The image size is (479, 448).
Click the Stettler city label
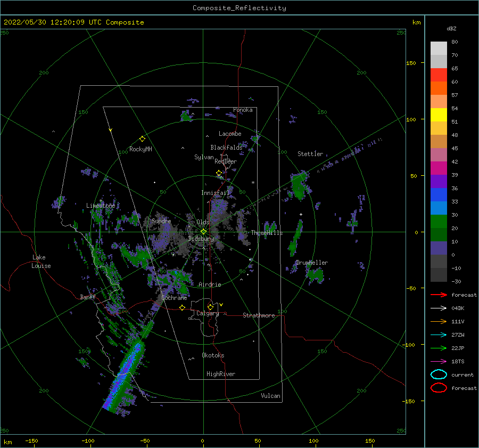click(x=310, y=154)
